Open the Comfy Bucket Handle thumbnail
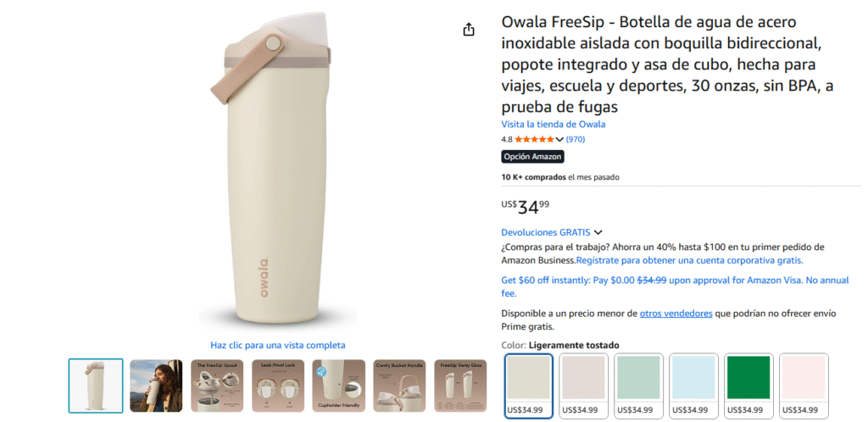 coord(400,386)
